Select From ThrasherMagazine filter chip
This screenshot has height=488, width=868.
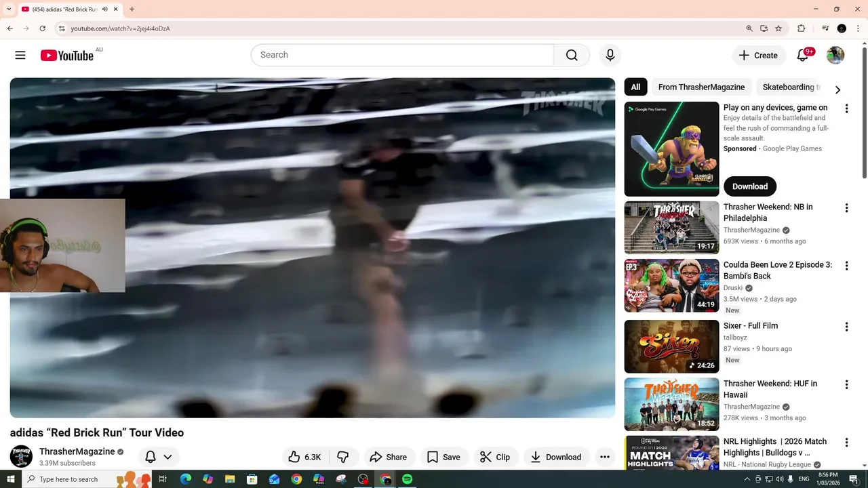tap(701, 87)
